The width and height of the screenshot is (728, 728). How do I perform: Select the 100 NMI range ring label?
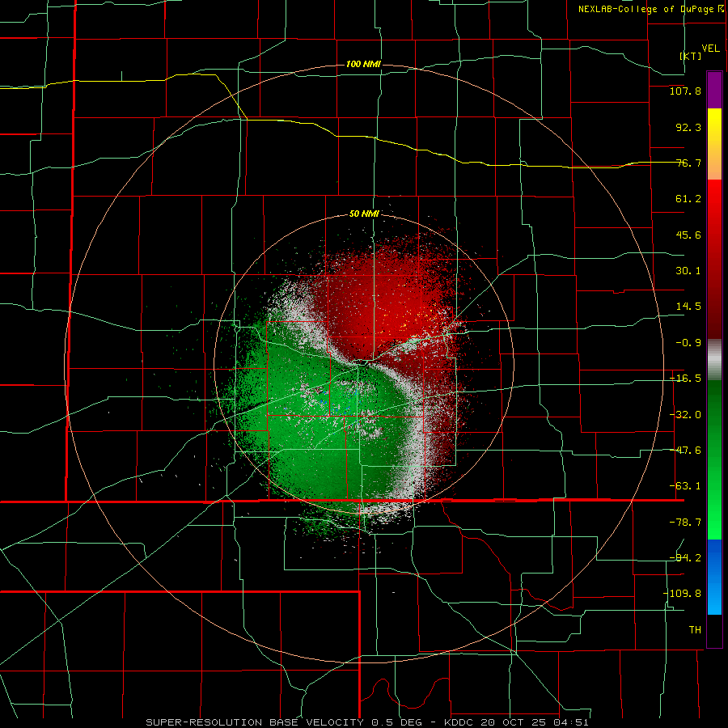pos(363,64)
